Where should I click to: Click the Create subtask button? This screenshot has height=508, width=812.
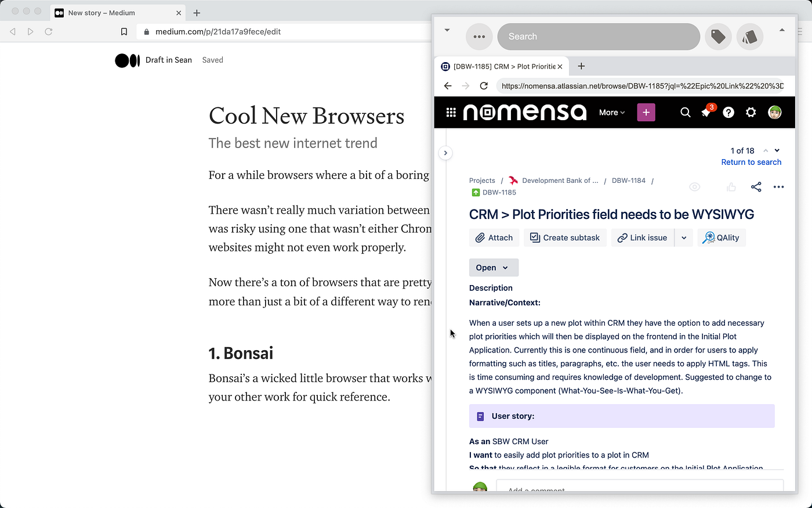coord(565,238)
